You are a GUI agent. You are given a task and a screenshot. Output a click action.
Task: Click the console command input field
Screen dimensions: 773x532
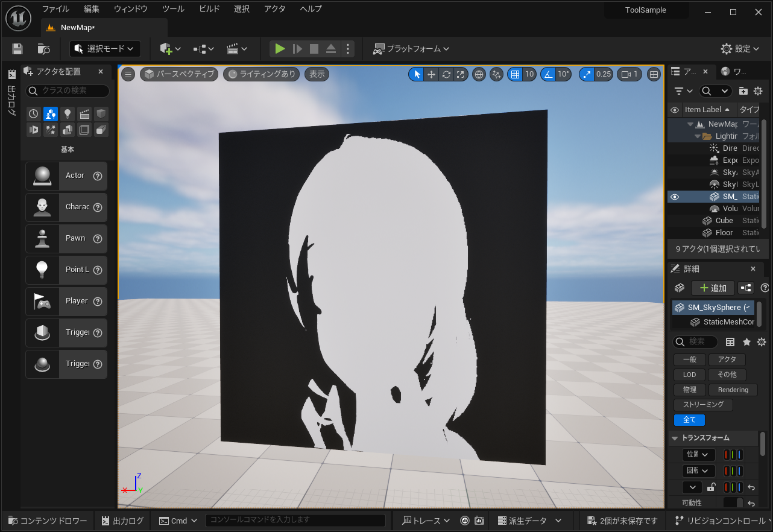point(295,520)
